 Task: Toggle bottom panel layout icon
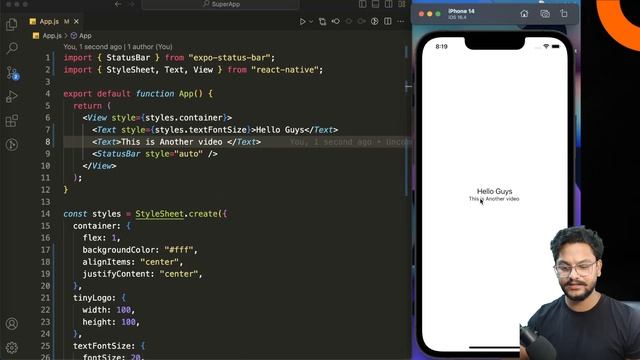click(x=376, y=4)
